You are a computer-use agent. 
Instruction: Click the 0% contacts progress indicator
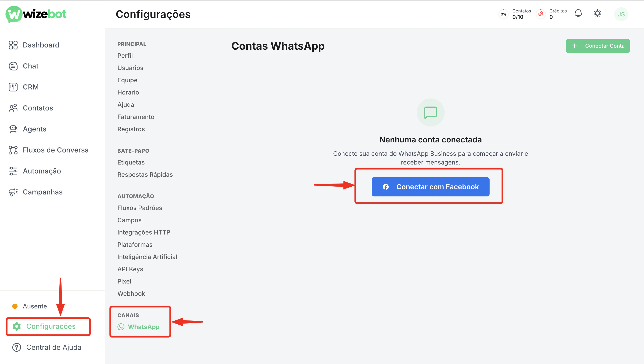[503, 14]
